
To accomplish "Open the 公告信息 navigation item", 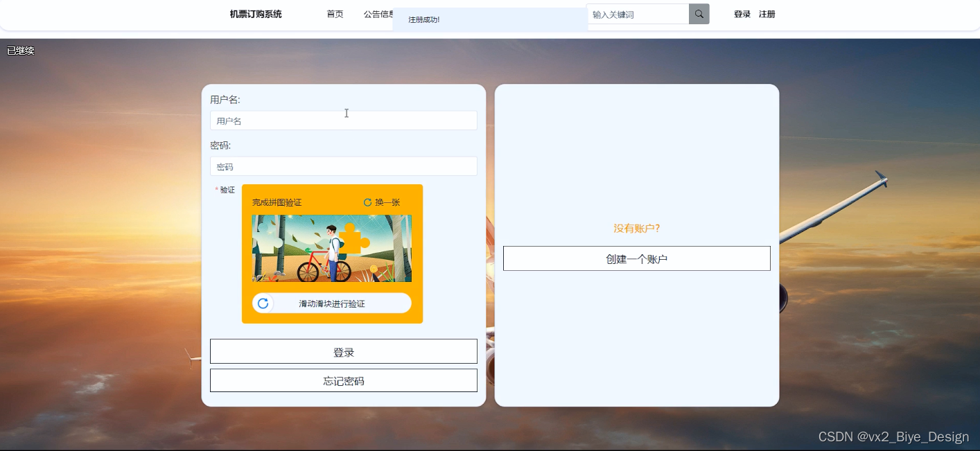I will 378,14.
